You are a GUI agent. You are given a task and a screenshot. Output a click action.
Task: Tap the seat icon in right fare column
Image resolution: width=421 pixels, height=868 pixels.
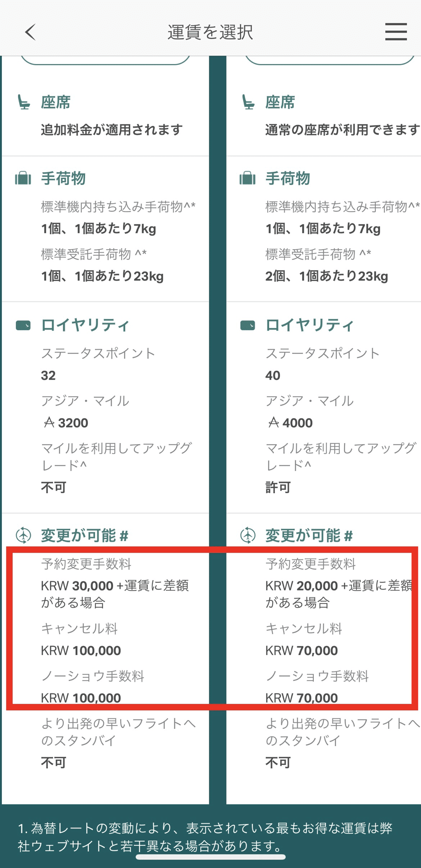[x=248, y=102]
